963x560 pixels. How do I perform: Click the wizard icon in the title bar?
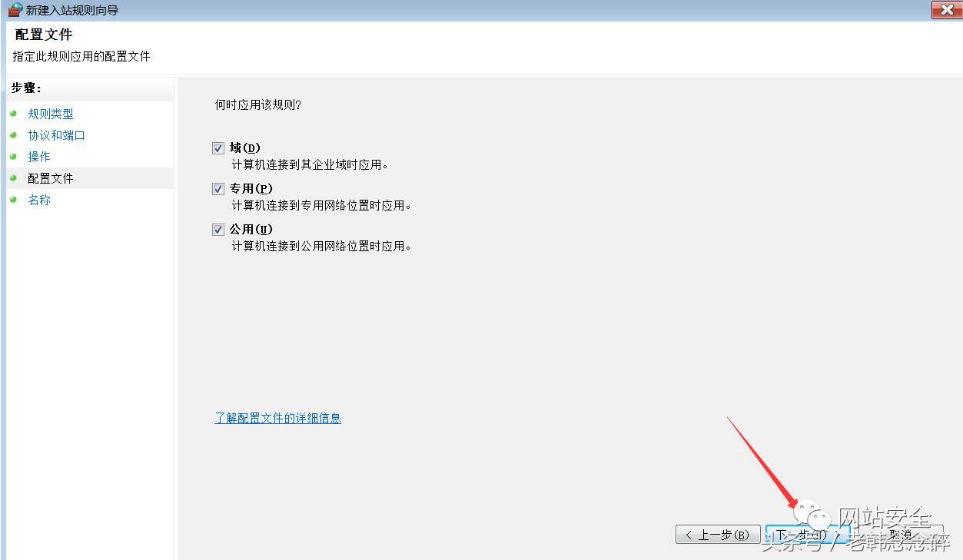coord(15,10)
